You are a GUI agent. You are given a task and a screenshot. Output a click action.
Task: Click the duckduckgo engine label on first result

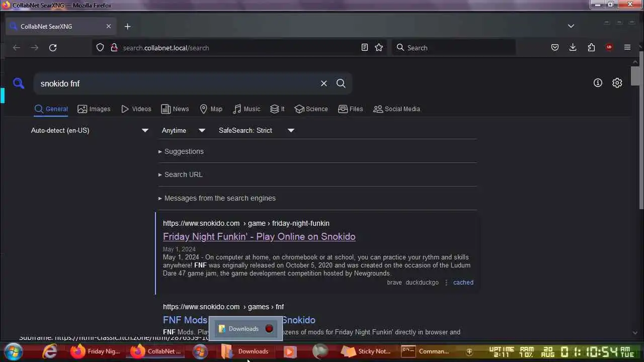click(422, 283)
